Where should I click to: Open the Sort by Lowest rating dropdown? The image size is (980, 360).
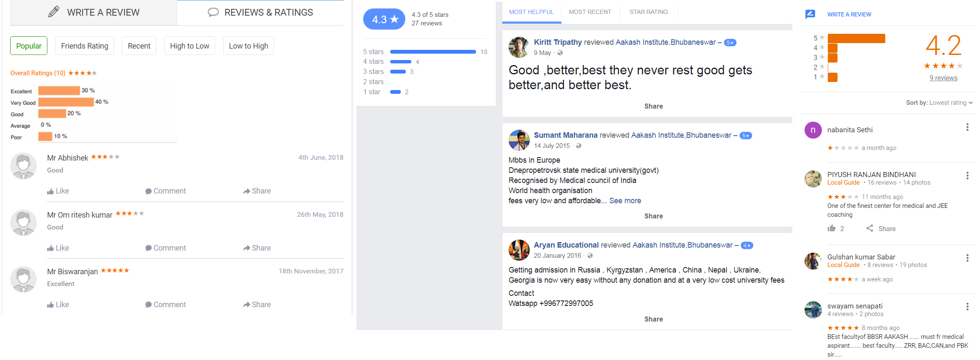[x=939, y=103]
